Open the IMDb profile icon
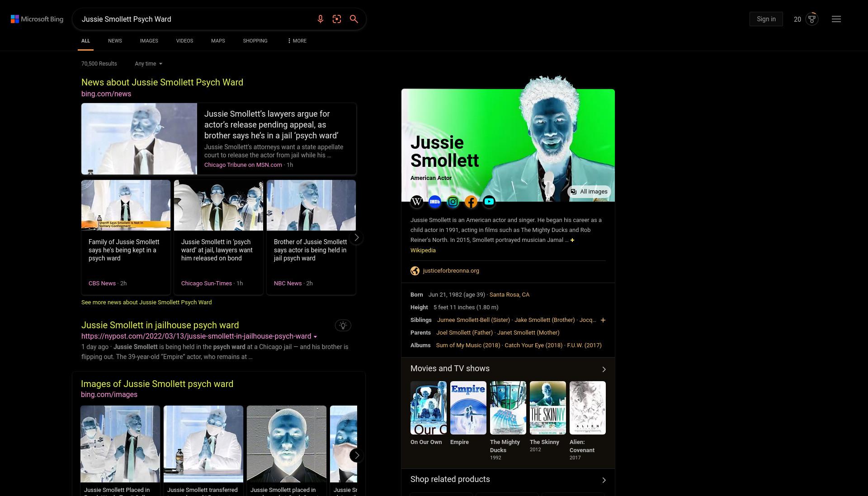Image resolution: width=868 pixels, height=496 pixels. click(x=435, y=202)
